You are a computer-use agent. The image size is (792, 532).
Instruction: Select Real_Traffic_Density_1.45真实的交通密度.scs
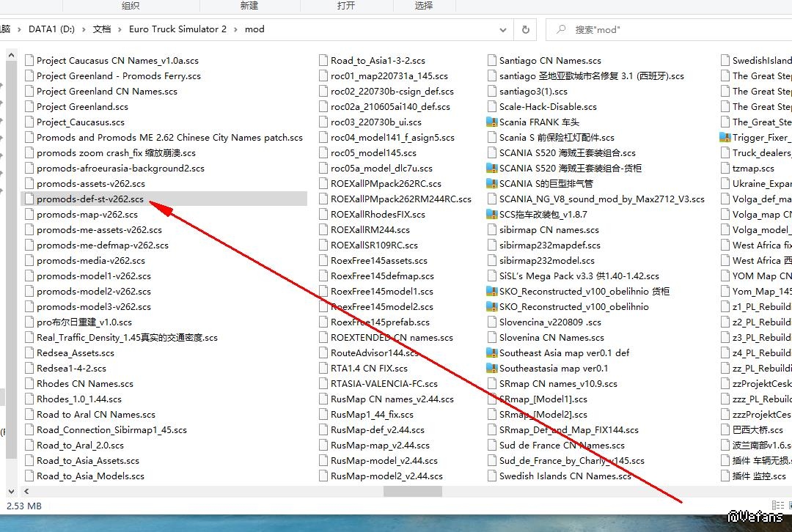coord(128,338)
